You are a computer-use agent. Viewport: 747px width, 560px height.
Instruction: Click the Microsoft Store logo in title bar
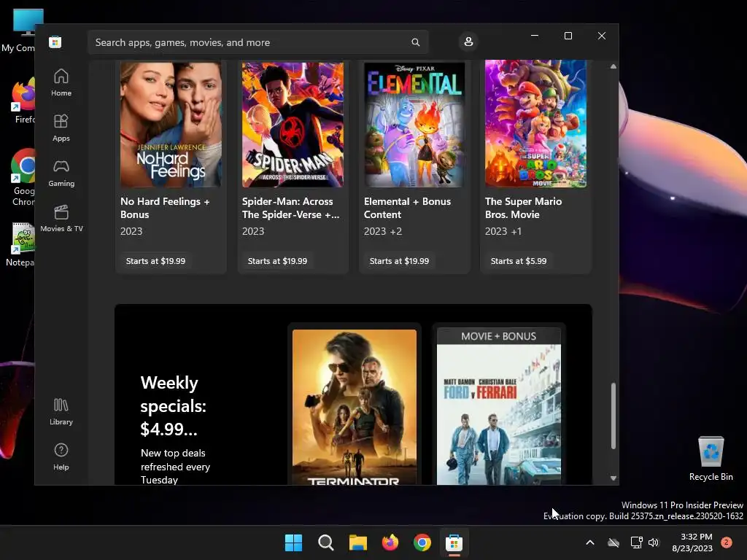[x=55, y=42]
